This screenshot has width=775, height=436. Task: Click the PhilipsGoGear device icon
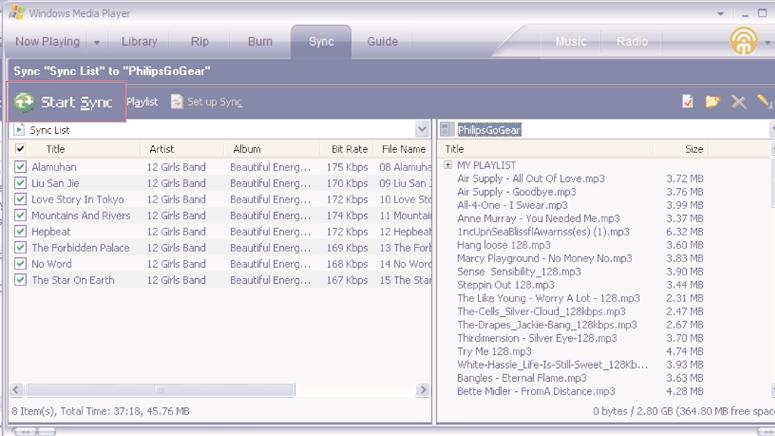click(x=446, y=130)
